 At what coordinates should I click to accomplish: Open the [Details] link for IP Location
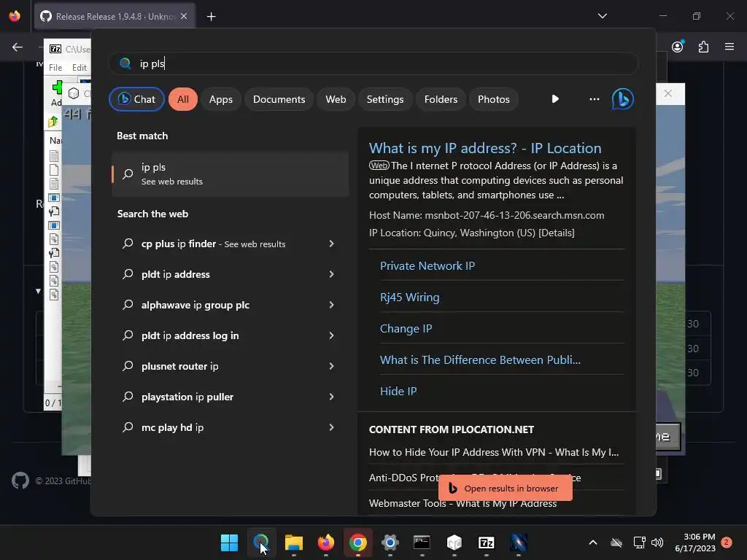point(557,233)
